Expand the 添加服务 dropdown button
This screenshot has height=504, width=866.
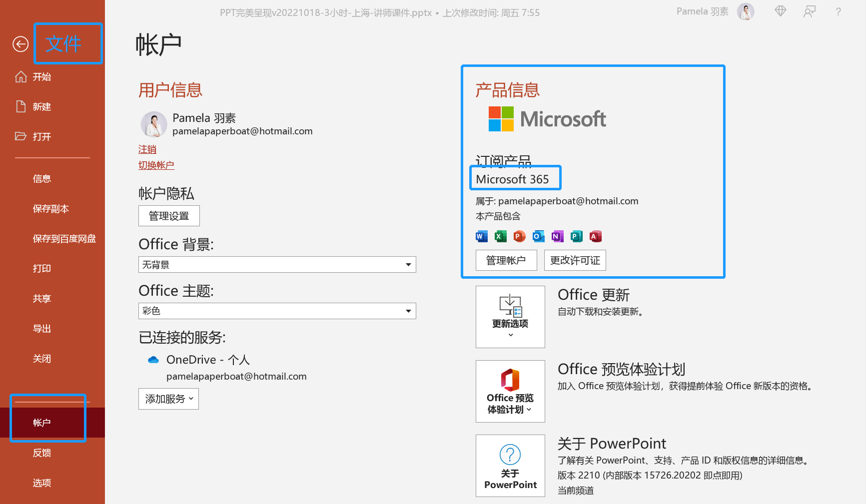[x=168, y=399]
